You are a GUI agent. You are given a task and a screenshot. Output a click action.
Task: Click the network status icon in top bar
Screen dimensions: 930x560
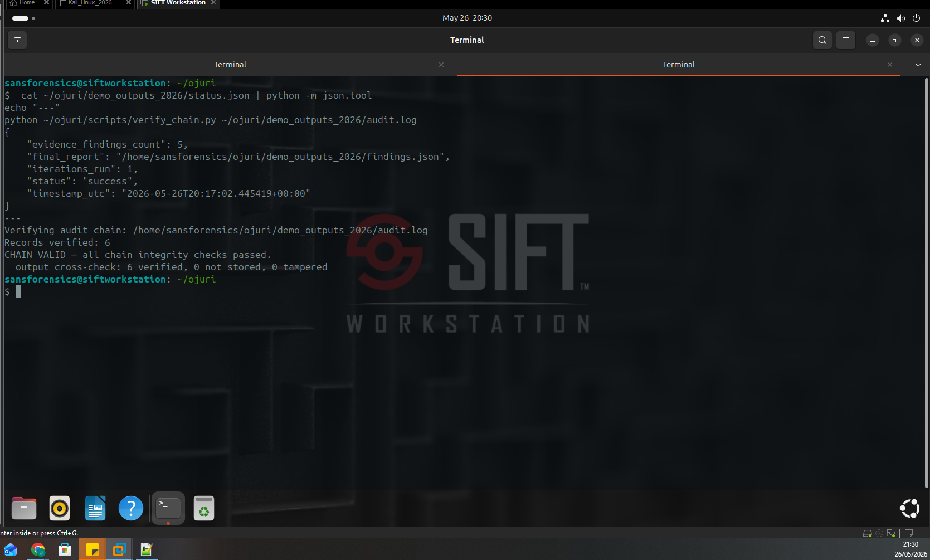pyautogui.click(x=885, y=18)
